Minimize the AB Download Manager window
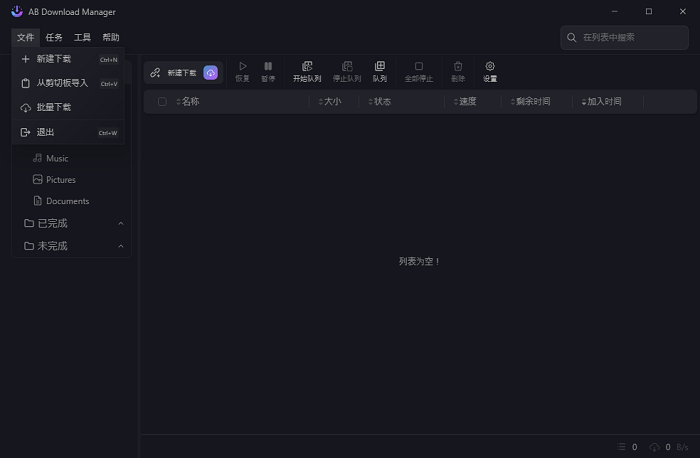Viewport: 700px width, 458px height. pos(615,11)
